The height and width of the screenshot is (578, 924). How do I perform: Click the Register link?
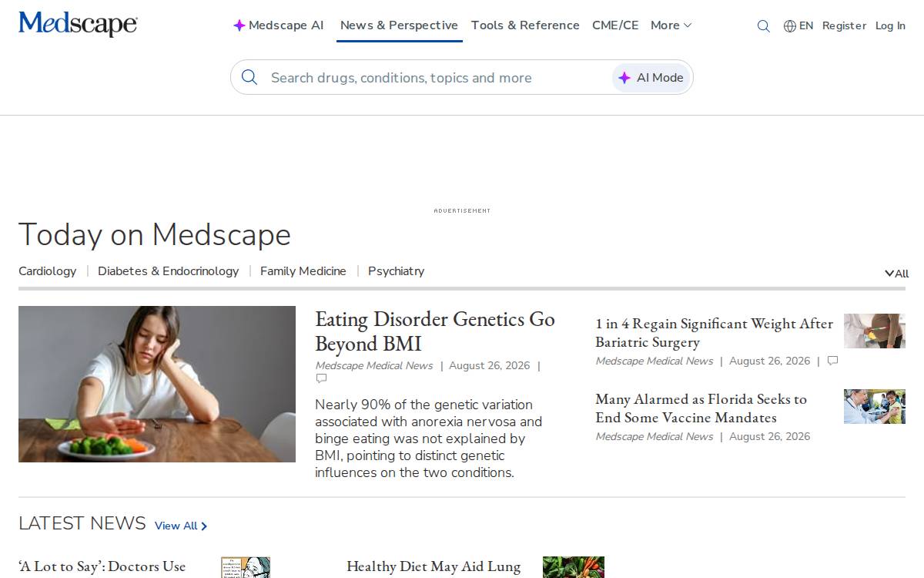(844, 25)
